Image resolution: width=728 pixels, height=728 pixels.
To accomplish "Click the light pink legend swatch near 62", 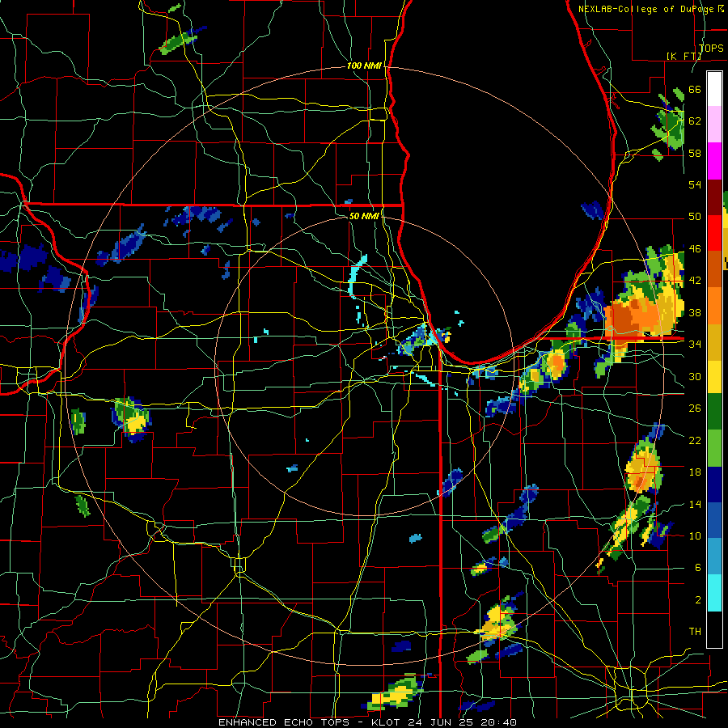I will (x=714, y=125).
